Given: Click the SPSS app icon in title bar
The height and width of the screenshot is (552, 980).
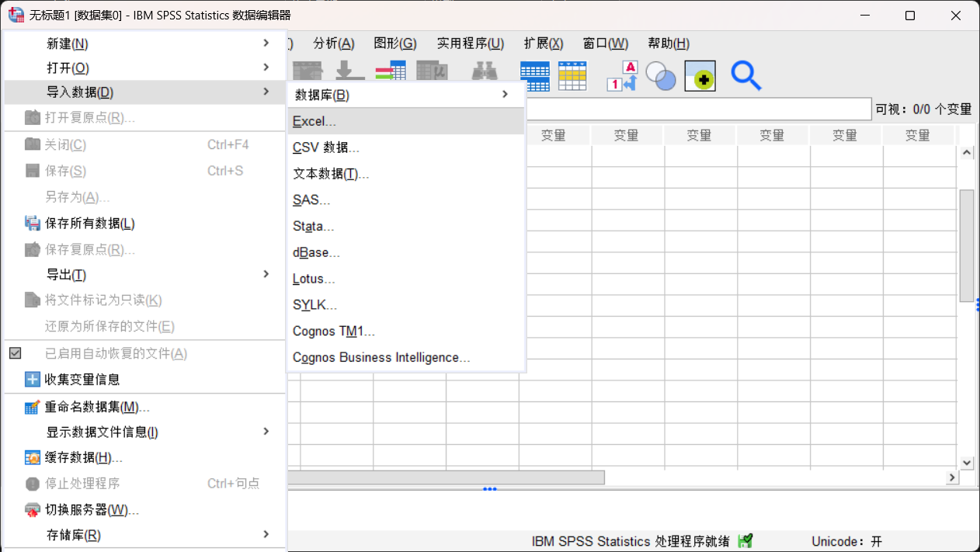Looking at the screenshot, I should 16,15.
